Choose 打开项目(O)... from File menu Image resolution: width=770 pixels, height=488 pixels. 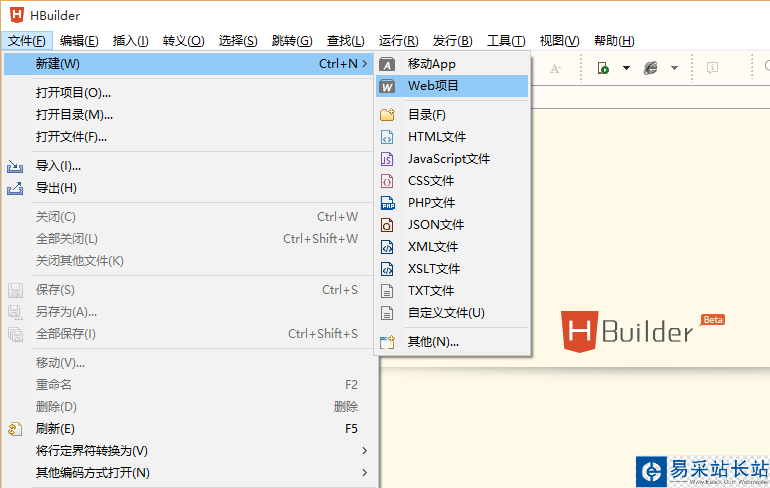(189, 93)
